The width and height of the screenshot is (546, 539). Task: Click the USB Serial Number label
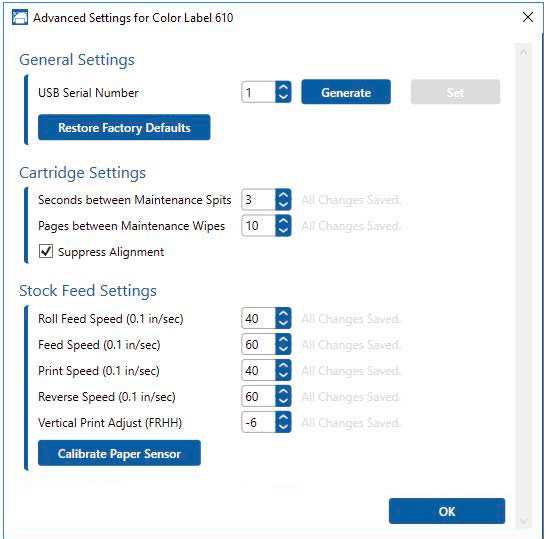88,93
